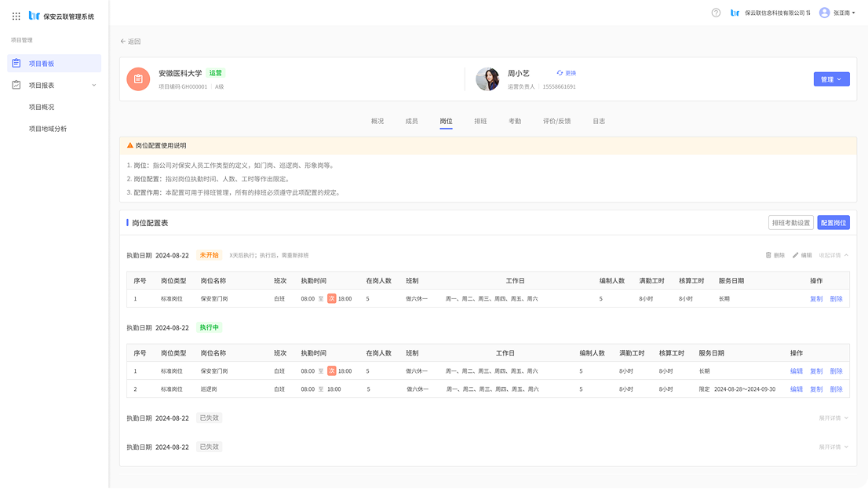868x489 pixels.
Task: Click 复制 link for 巡逻岗 row
Action: pyautogui.click(x=816, y=389)
